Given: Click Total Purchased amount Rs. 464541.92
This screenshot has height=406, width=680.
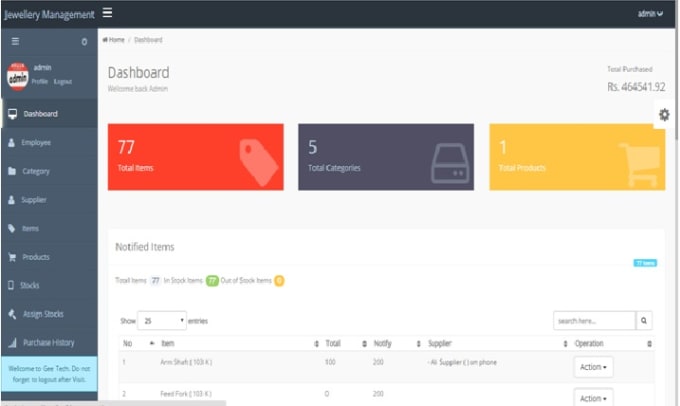Looking at the screenshot, I should coord(636,87).
